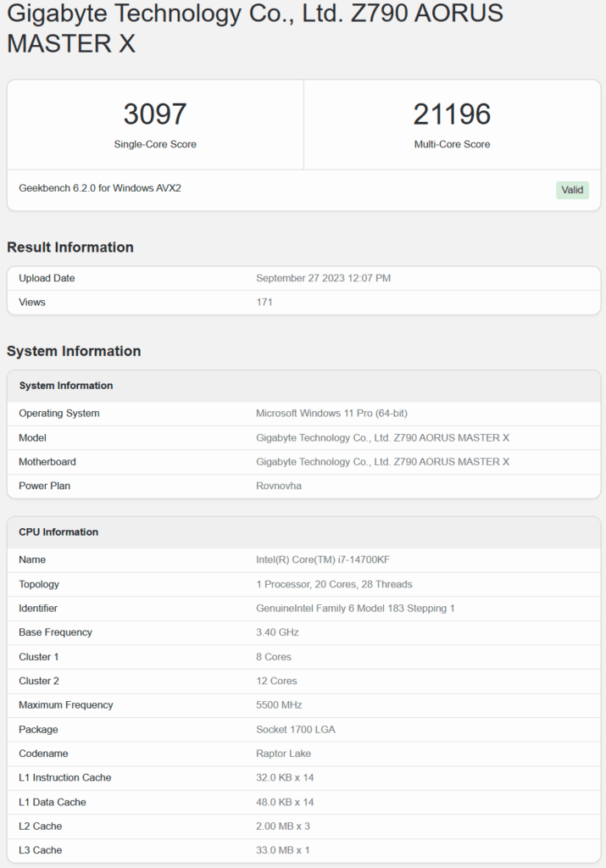Image resolution: width=606 pixels, height=868 pixels.
Task: Click the Motherboard row value
Action: [382, 462]
